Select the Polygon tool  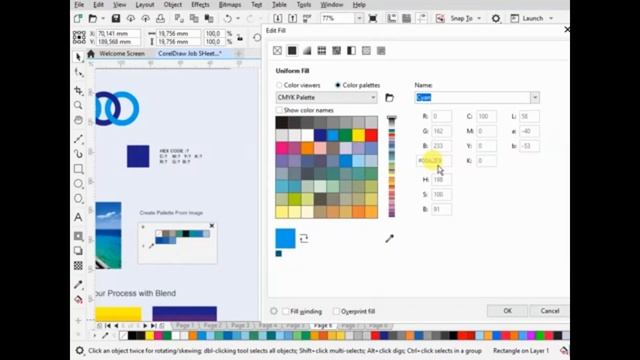(x=78, y=199)
